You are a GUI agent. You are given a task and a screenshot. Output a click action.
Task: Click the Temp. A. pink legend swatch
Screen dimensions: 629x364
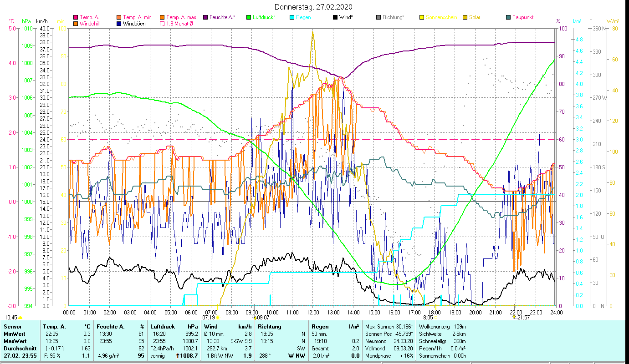click(x=76, y=17)
